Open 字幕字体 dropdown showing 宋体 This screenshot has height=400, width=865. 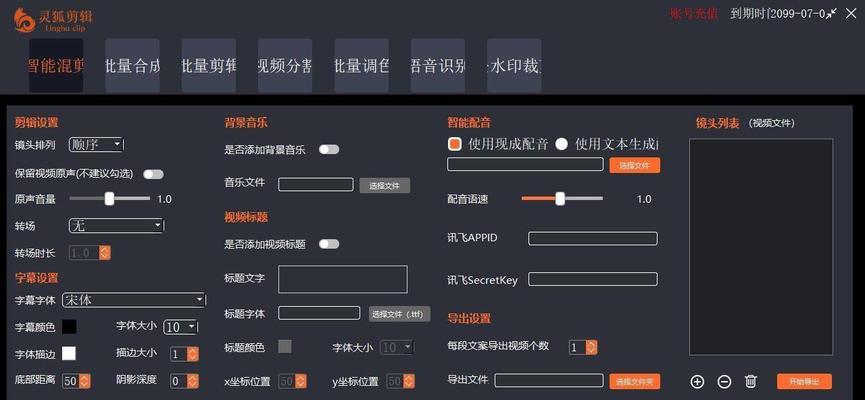click(x=134, y=300)
